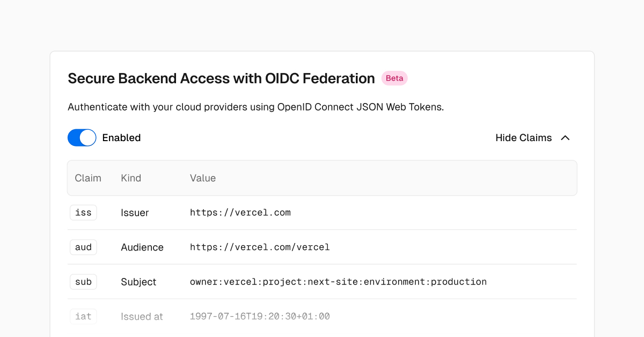Open the https://vercel.com issuer value
Screen dimensions: 644x337
240,213
